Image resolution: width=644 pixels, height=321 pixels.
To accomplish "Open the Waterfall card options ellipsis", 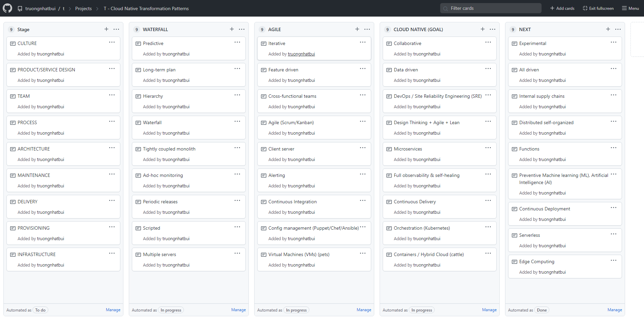I will 237,121.
